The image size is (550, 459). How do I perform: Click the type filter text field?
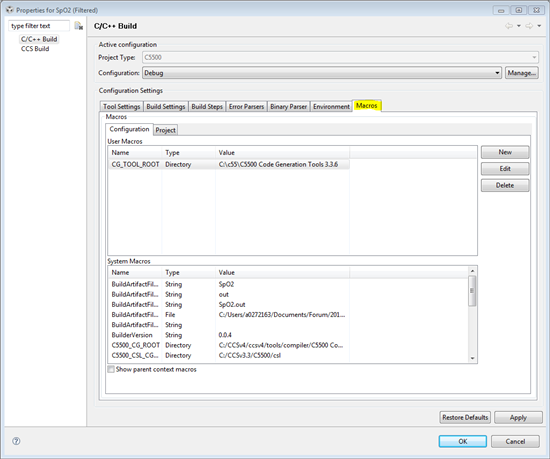[x=39, y=26]
